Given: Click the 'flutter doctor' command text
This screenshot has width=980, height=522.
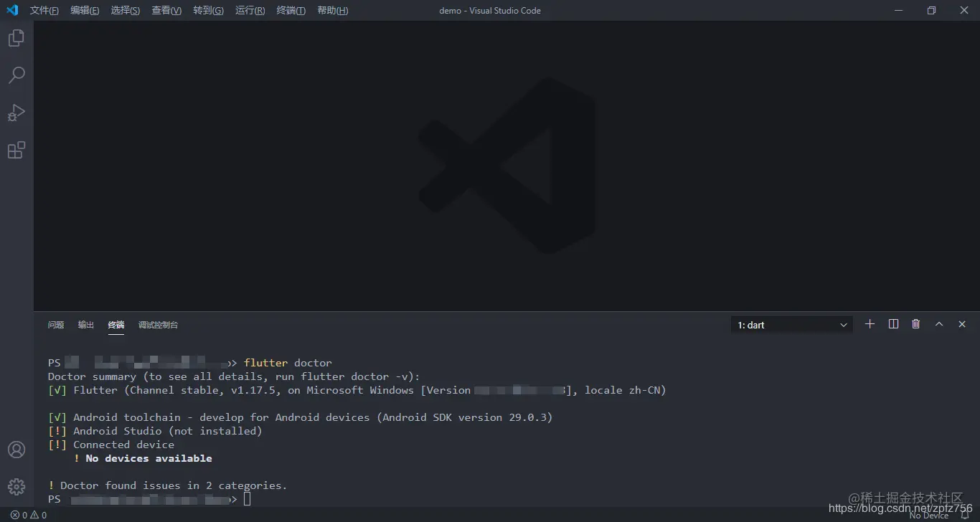Looking at the screenshot, I should (x=288, y=363).
